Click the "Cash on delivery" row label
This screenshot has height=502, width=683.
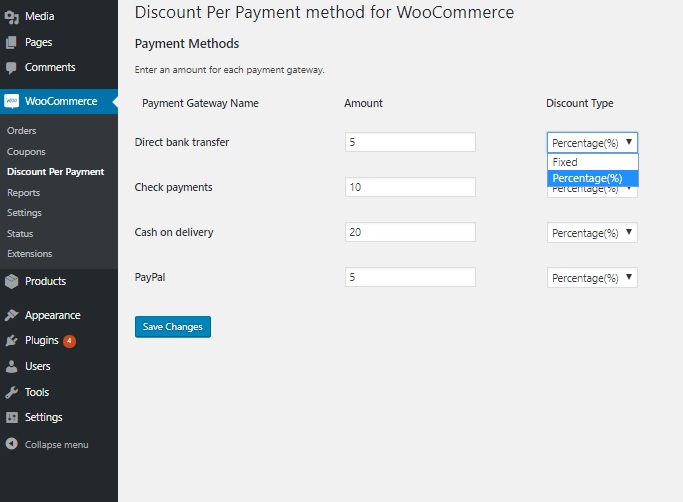[174, 232]
